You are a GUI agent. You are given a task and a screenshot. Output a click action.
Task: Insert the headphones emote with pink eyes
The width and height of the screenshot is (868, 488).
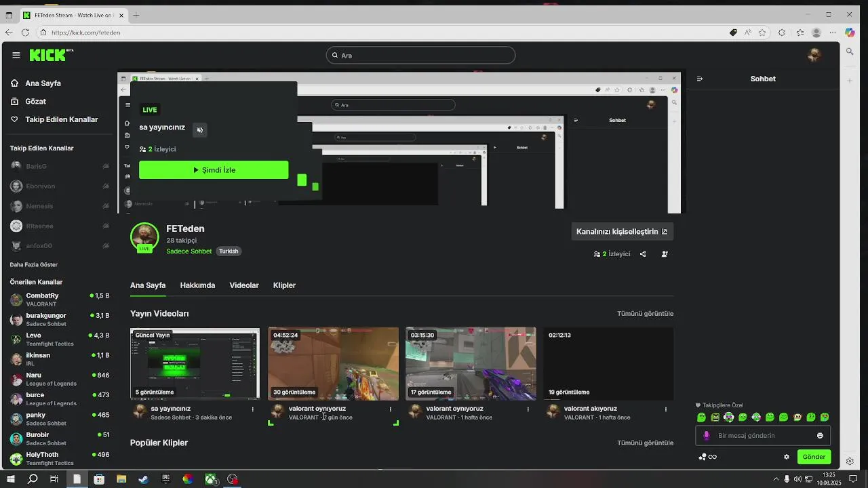tap(729, 418)
